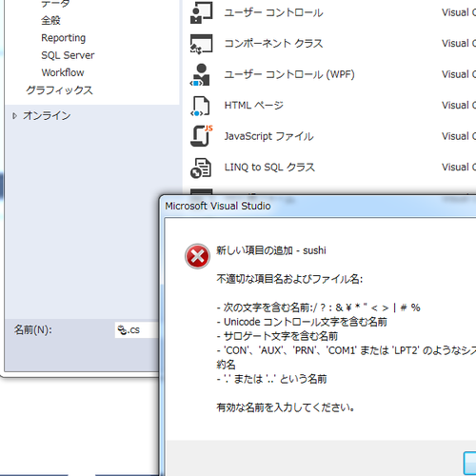
Task: Click the 有効な名前を入力してください message
Action: point(286,407)
